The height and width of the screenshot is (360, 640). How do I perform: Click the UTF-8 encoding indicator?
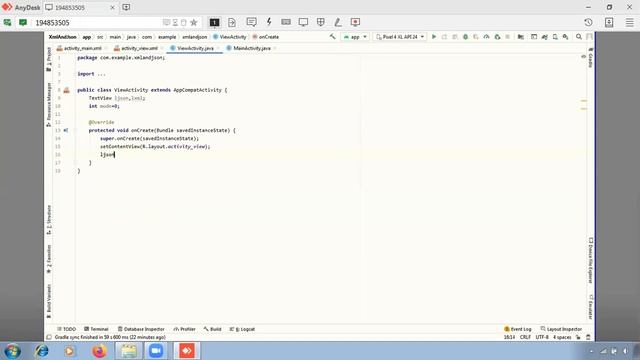pos(542,337)
